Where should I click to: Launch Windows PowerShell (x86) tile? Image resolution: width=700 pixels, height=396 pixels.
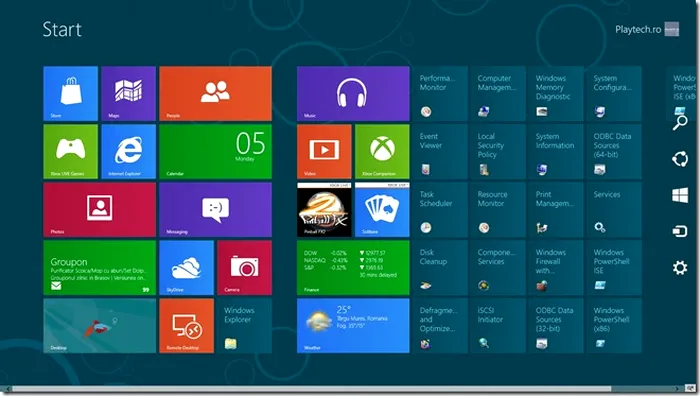[x=614, y=325]
